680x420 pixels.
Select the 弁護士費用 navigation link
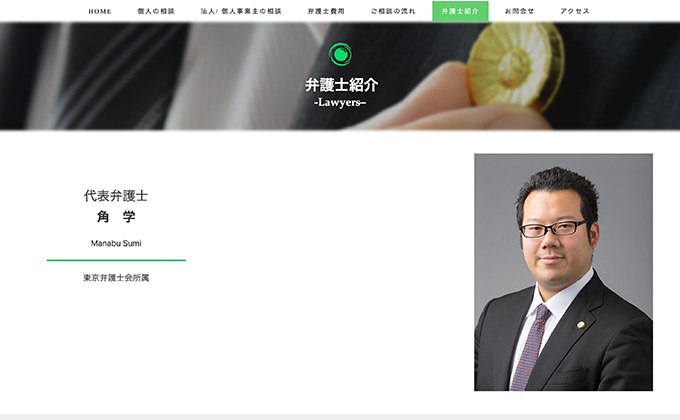coord(326,11)
